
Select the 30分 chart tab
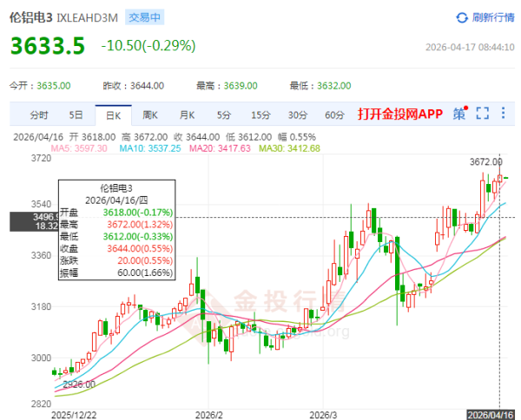(298, 115)
